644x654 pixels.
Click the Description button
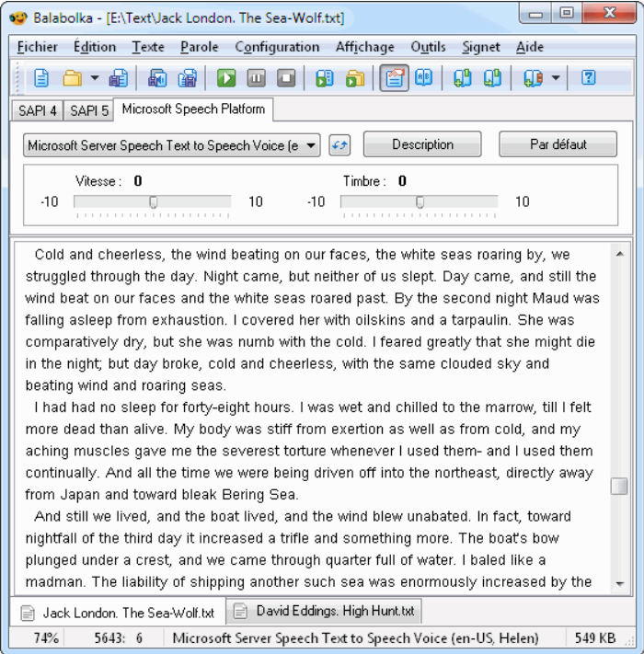[x=422, y=144]
